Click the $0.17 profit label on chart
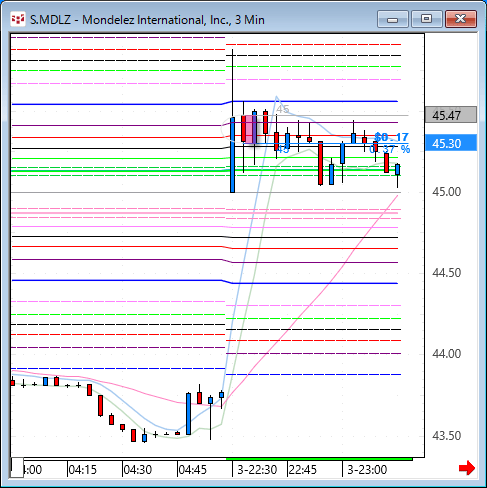The height and width of the screenshot is (488, 487). 391,137
